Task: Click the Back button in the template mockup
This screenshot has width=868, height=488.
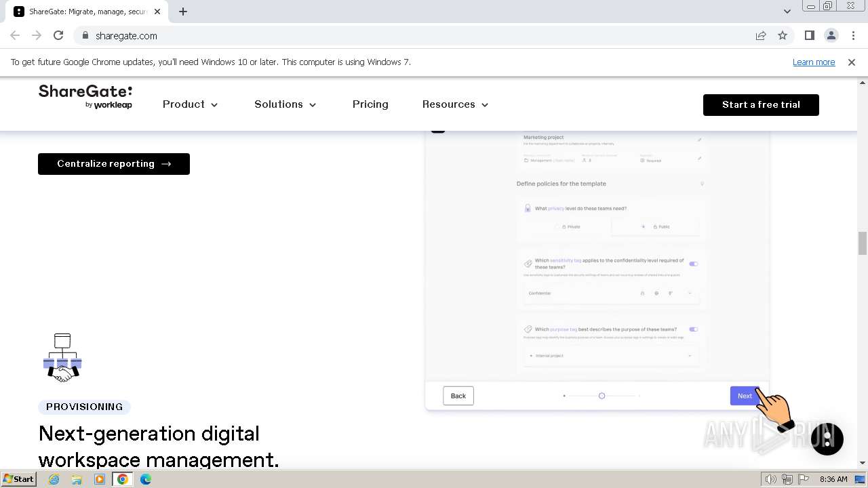Action: click(458, 396)
